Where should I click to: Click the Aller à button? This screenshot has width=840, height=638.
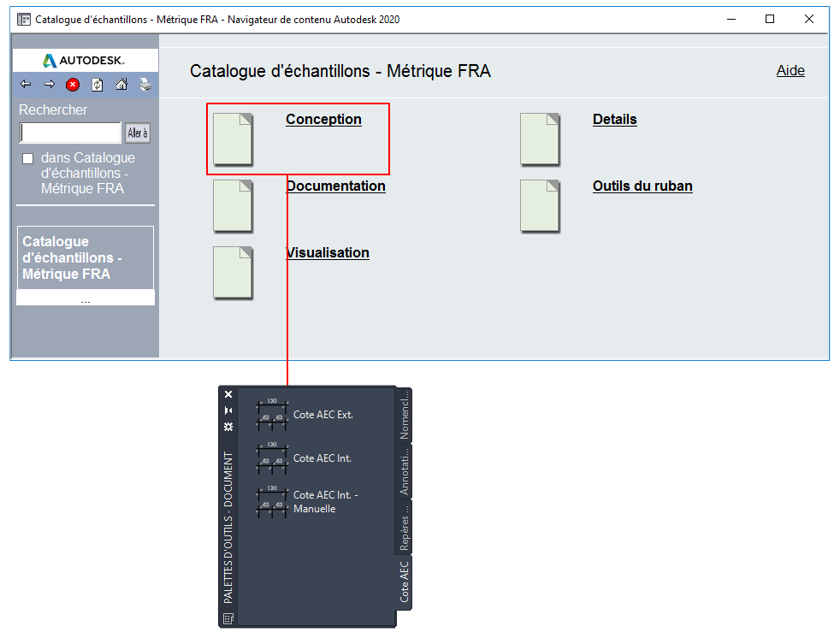click(x=138, y=133)
